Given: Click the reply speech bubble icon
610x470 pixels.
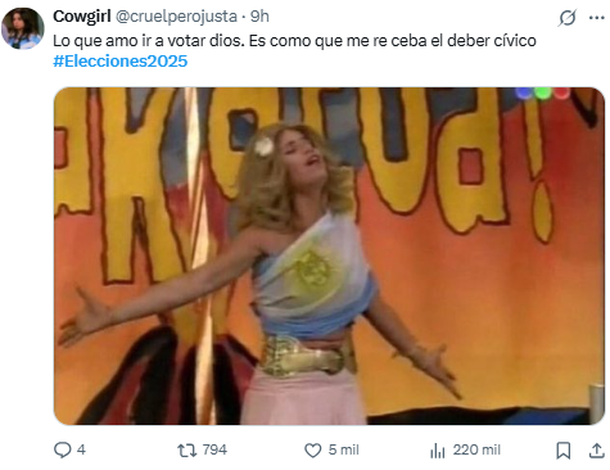Looking at the screenshot, I should (62, 450).
